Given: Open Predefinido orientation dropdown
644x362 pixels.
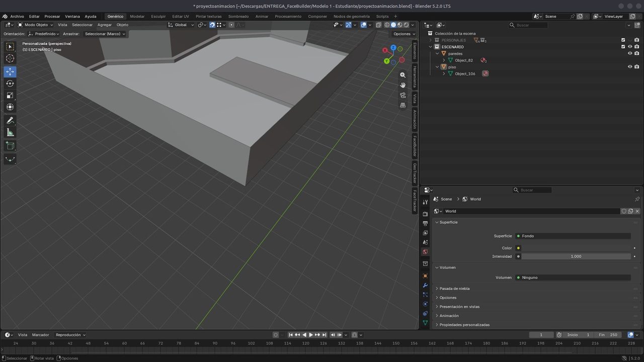Looking at the screenshot, I should (x=44, y=34).
